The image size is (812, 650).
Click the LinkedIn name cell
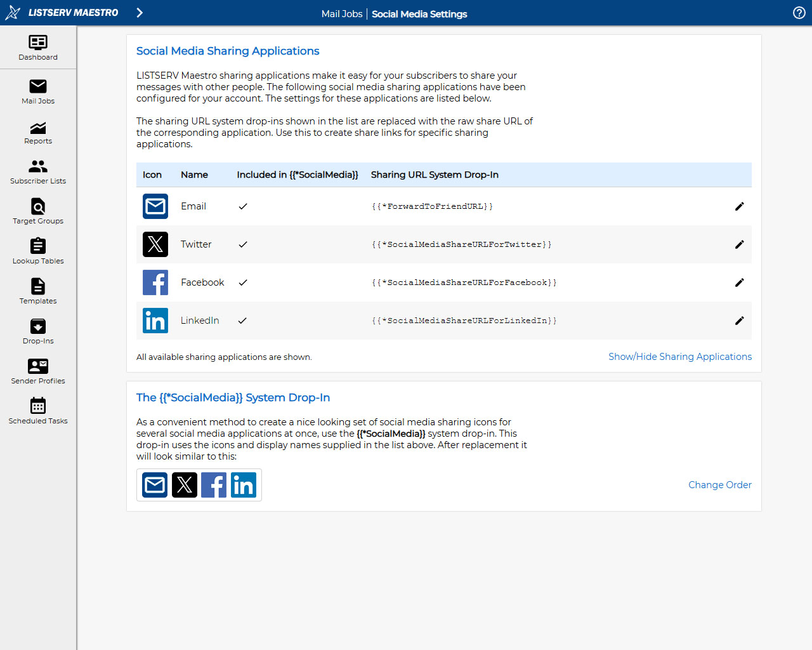point(200,321)
